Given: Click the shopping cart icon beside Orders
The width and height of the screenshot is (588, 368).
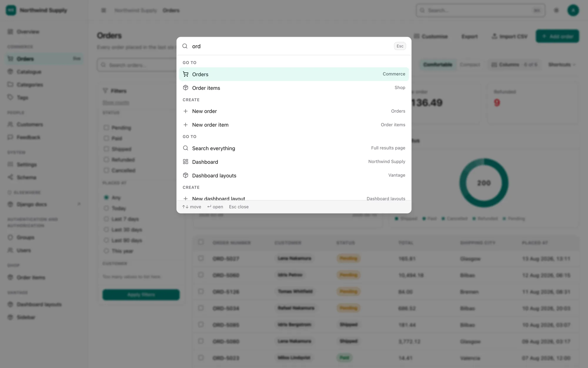Looking at the screenshot, I should coord(186,74).
